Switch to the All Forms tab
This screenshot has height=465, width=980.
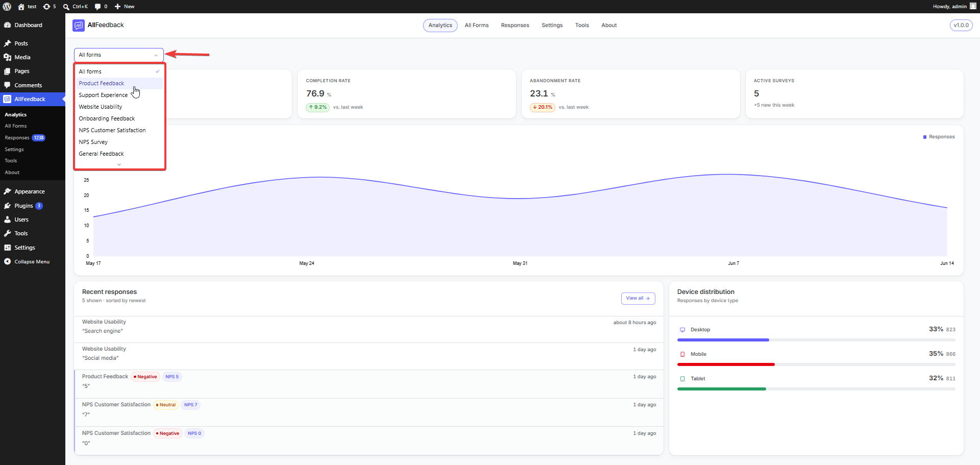[x=477, y=26]
